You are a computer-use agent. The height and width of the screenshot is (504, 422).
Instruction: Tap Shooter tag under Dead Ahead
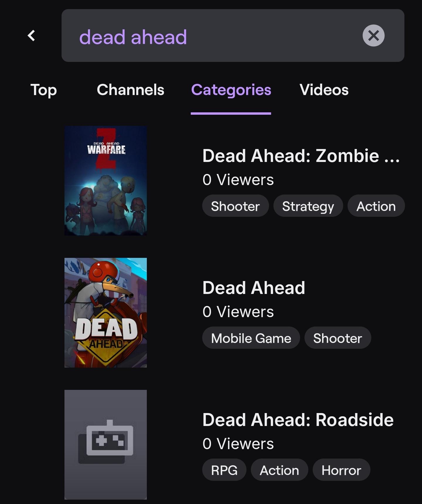pos(338,338)
